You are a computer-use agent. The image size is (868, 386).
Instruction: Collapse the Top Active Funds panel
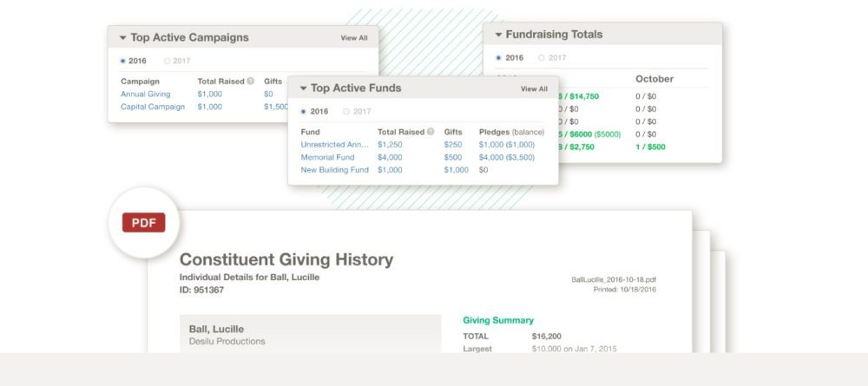[x=303, y=88]
